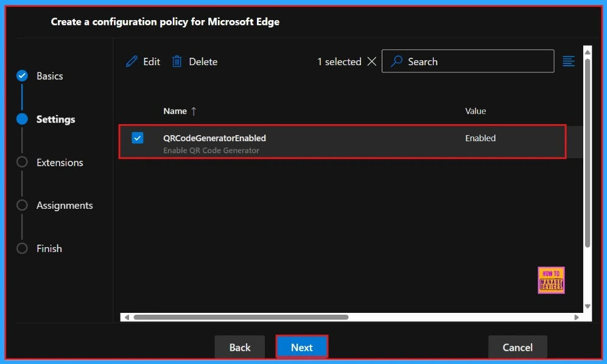Image resolution: width=607 pixels, height=364 pixels.
Task: Click the Basics completed checkmark circle
Action: pyautogui.click(x=22, y=76)
